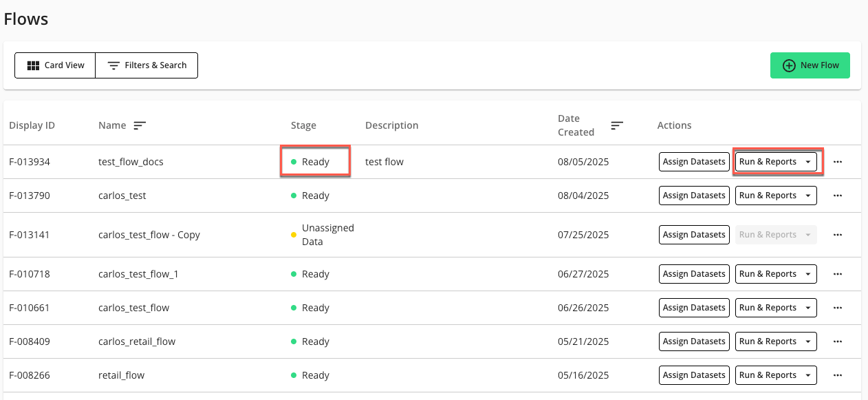Sort flows by Date Created icon
The height and width of the screenshot is (400, 868).
[617, 125]
